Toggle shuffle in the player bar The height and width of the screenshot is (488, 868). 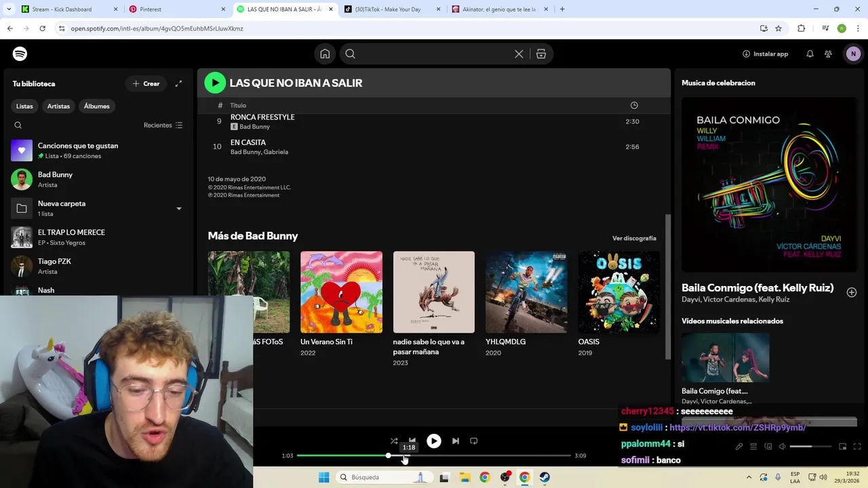click(394, 441)
